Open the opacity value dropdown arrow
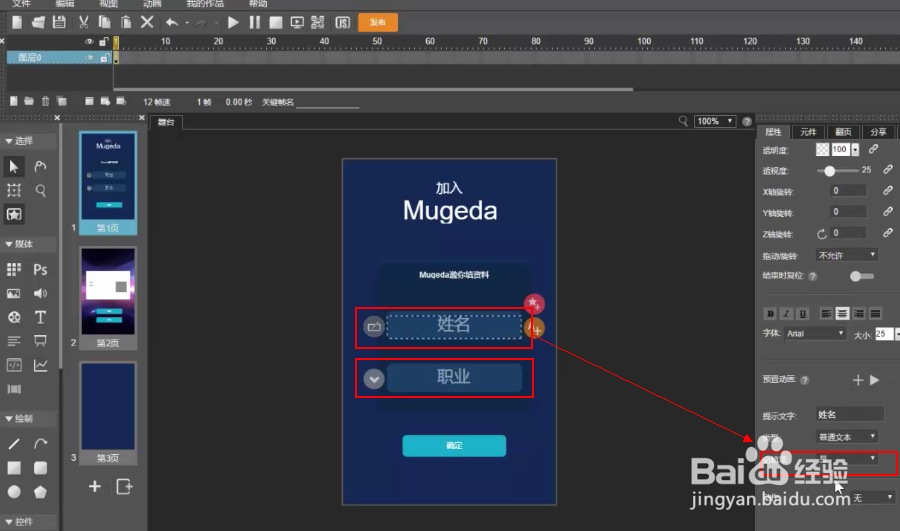The width and height of the screenshot is (900, 531). click(855, 150)
